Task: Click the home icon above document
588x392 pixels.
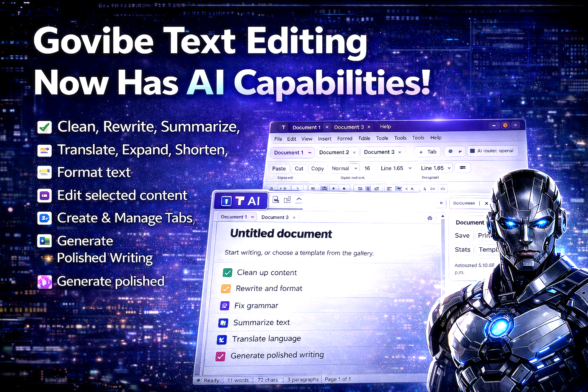Action: (x=430, y=218)
